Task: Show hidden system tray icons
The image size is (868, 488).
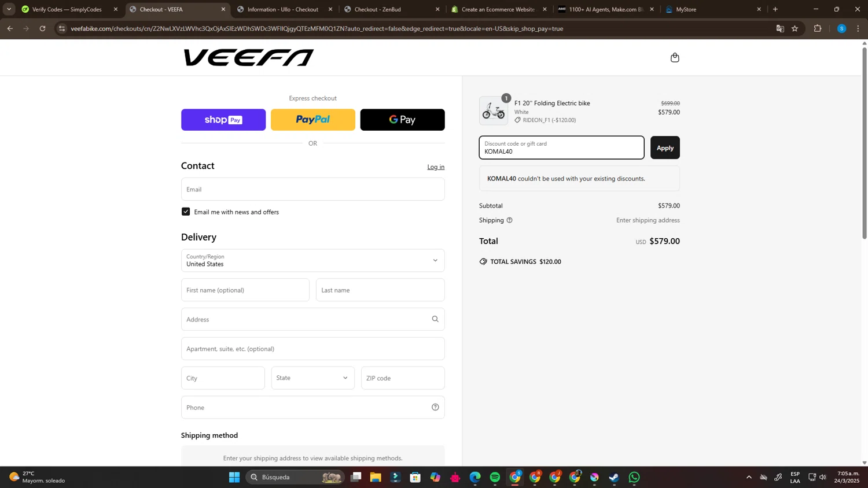Action: [749, 477]
